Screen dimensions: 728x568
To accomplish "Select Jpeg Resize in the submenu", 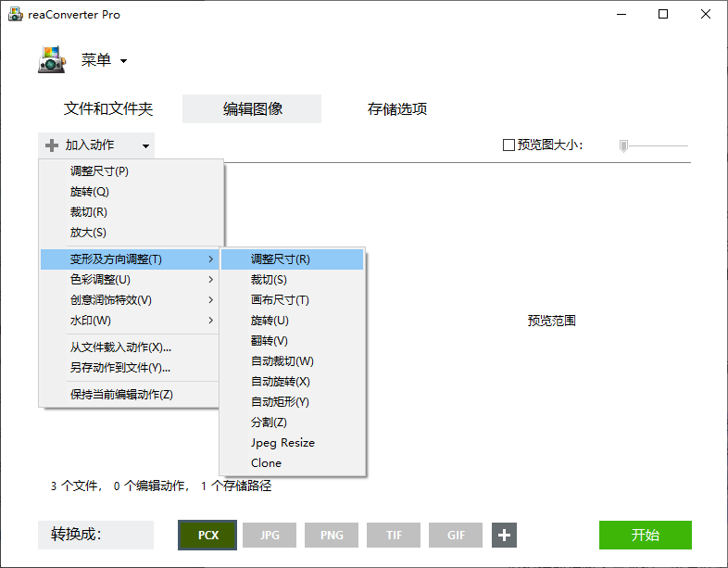I will click(293, 443).
